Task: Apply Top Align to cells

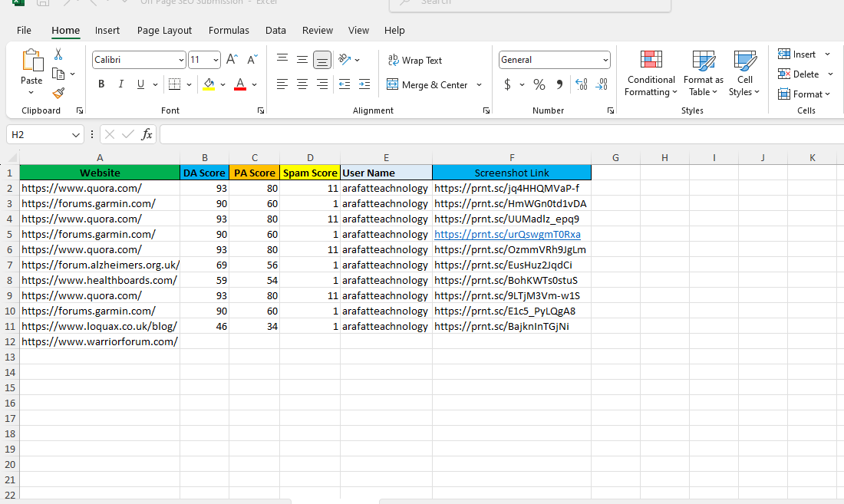Action: 282,58
